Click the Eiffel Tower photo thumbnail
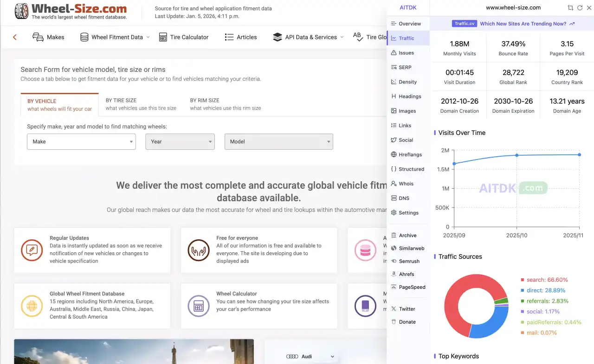 click(134, 351)
